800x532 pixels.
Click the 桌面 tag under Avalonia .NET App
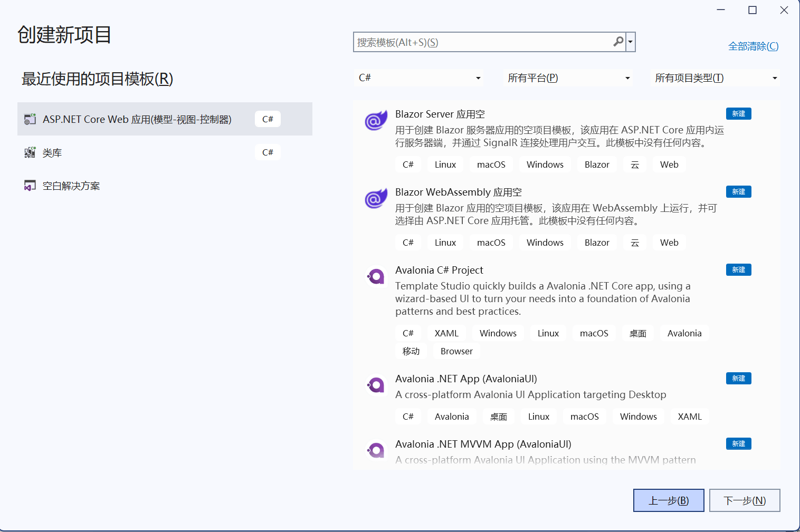click(499, 417)
